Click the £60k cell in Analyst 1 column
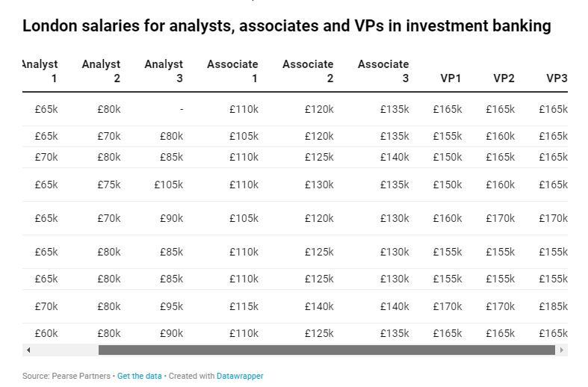Viewport: 588px width, 387px height. (x=46, y=333)
